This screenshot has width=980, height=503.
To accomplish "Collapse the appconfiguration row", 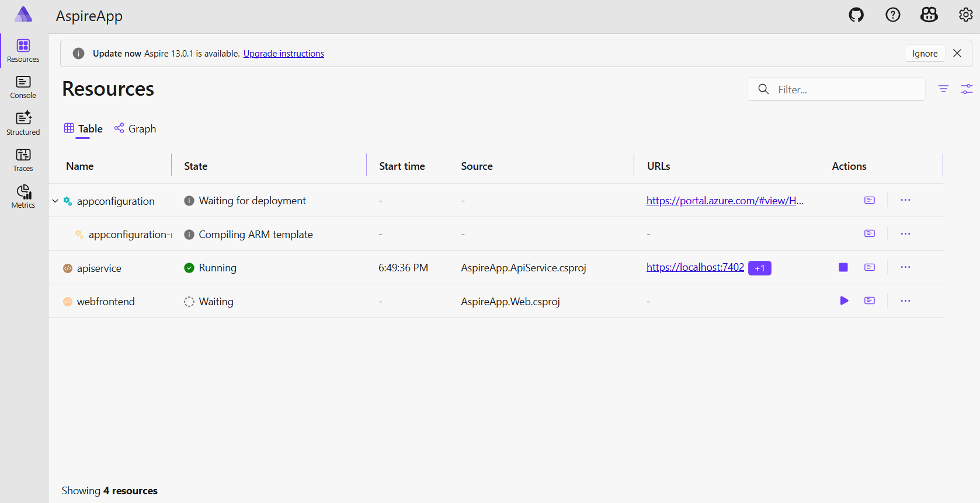I will tap(55, 201).
